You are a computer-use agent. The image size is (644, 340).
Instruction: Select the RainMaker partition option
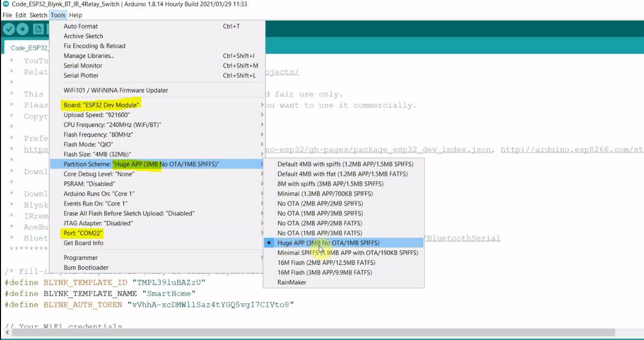[x=343, y=282]
